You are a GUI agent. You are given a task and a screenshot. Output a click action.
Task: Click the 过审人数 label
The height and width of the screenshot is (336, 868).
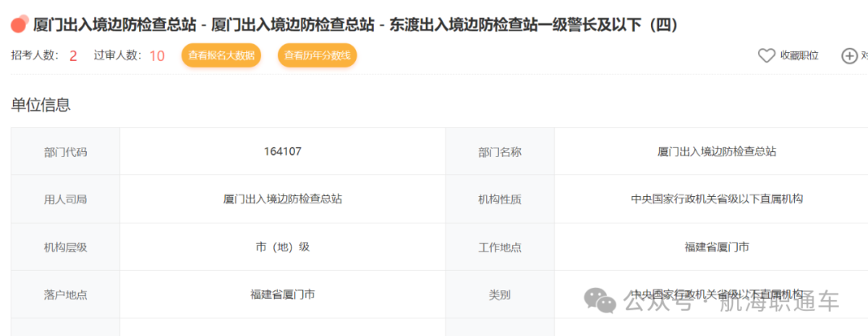pos(118,55)
